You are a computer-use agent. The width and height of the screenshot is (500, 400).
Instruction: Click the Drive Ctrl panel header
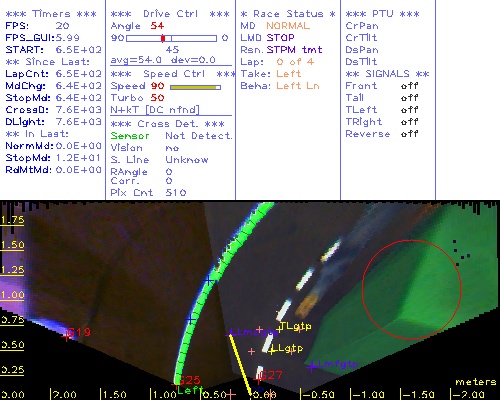170,14
